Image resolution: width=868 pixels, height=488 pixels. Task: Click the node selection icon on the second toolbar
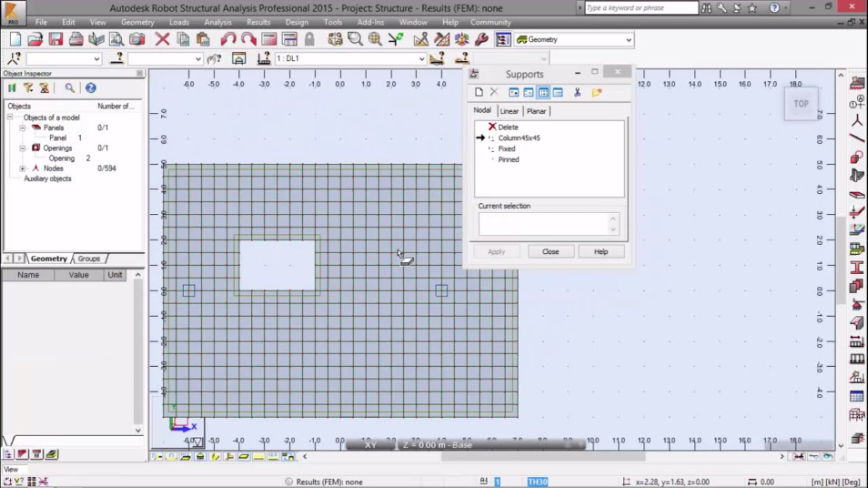tap(14, 58)
